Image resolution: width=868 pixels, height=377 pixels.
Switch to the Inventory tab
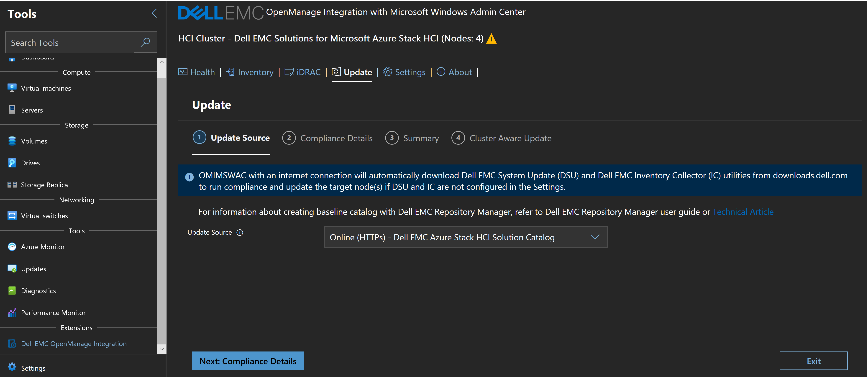[250, 72]
